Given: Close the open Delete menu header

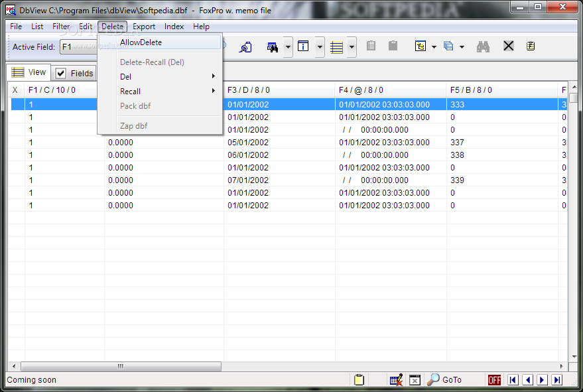Looking at the screenshot, I should coord(112,27).
